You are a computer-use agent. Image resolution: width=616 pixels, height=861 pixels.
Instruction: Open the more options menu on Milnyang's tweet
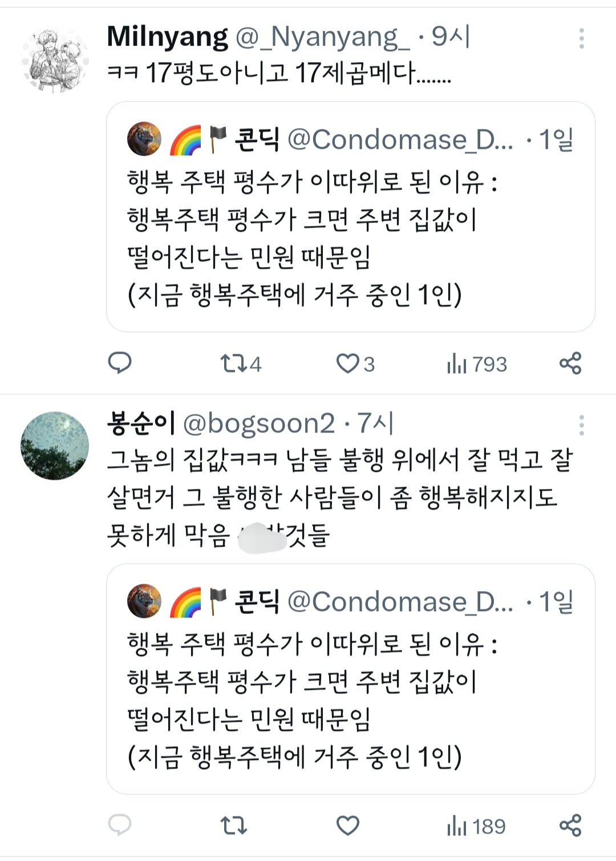(x=583, y=39)
